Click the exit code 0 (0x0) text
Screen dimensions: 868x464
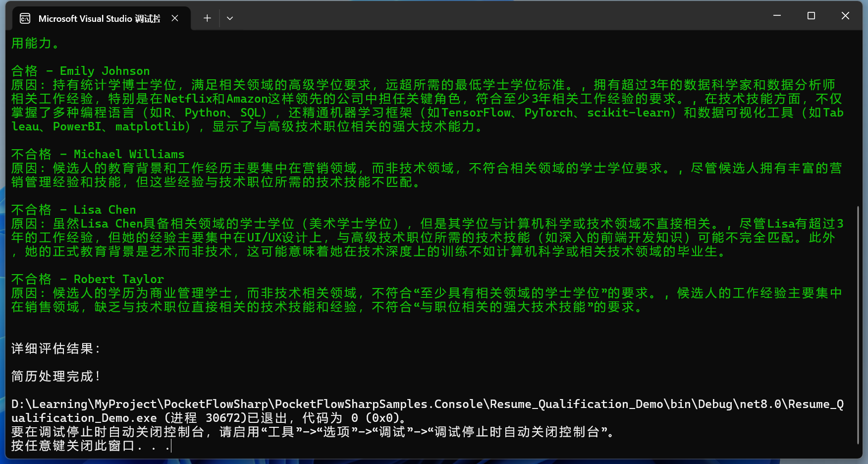(x=374, y=418)
